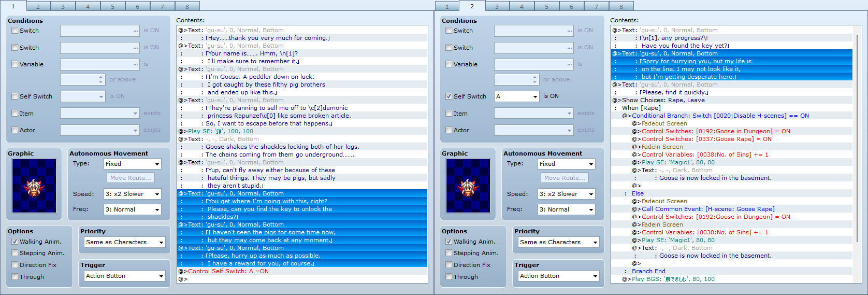Enable the Variable condition checkbox in right panel
Image resolution: width=868 pixels, height=295 pixels.
point(449,64)
